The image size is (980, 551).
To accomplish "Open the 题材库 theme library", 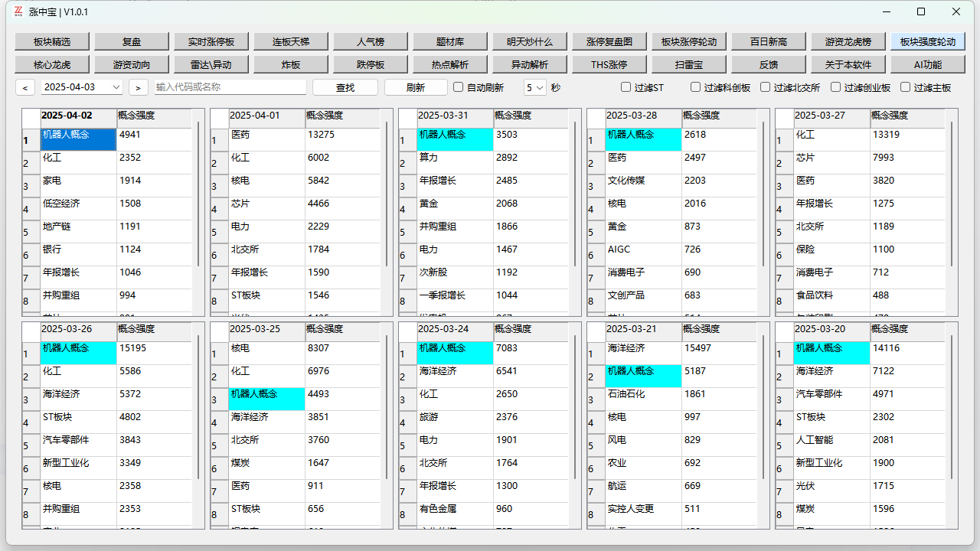I will click(449, 41).
